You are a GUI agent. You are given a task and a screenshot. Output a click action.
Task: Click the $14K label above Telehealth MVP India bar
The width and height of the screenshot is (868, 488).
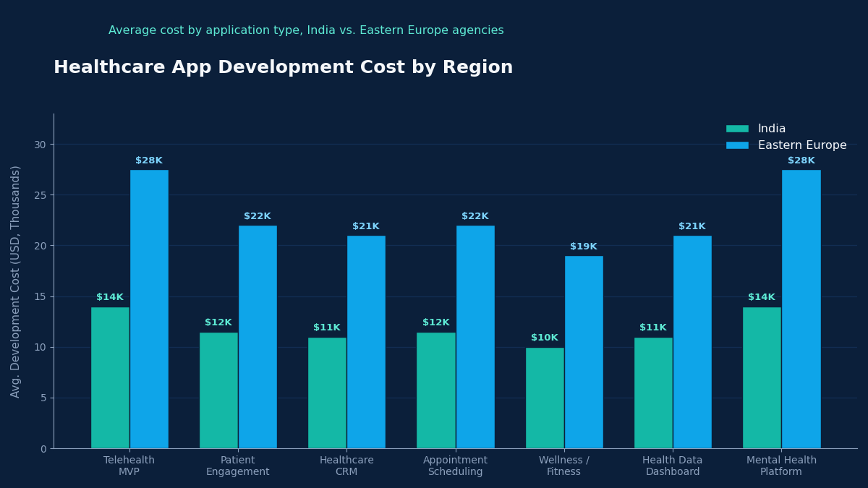pos(110,297)
